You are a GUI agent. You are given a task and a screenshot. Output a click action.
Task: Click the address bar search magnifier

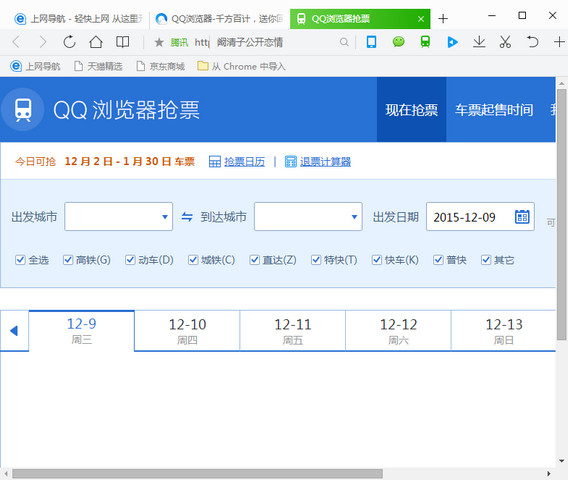coord(344,42)
